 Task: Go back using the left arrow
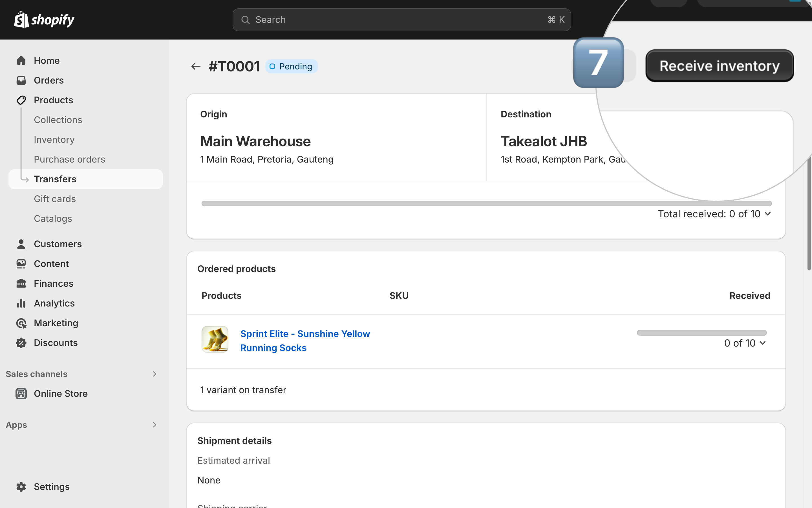click(x=196, y=67)
